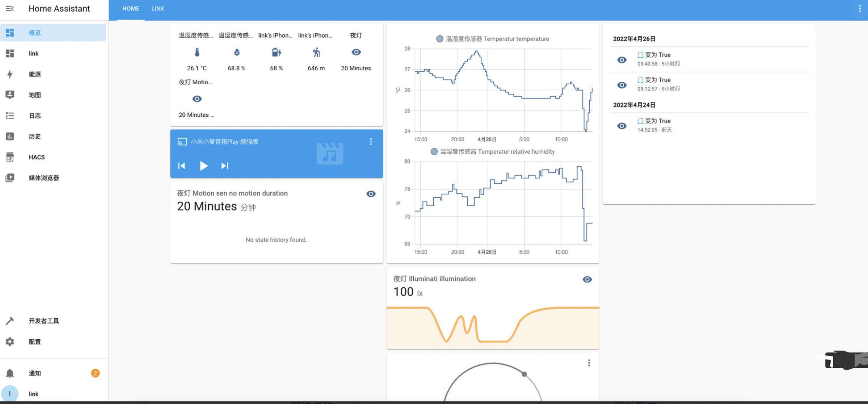
Task: Open the HACS store panel
Action: 53,157
